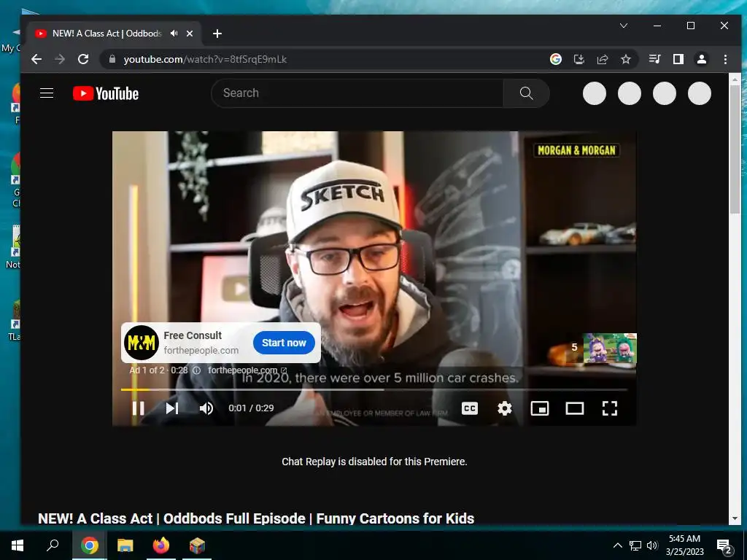
Task: Open Windows taskbar search
Action: (x=53, y=545)
